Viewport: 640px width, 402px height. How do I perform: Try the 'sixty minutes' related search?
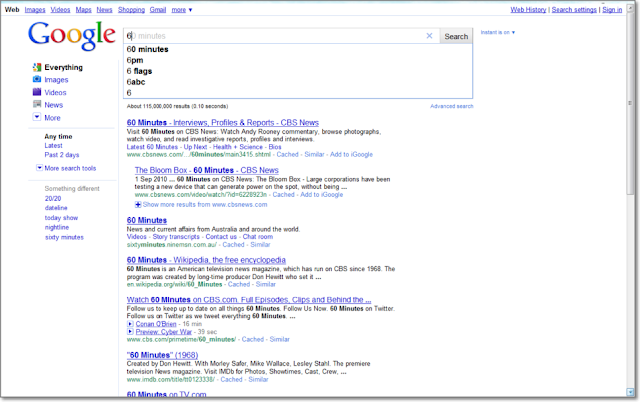64,237
